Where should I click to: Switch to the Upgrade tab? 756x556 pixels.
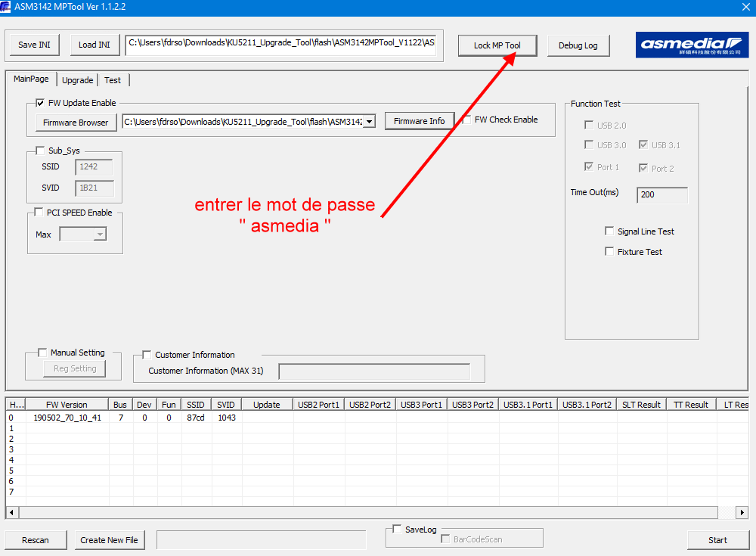(78, 80)
